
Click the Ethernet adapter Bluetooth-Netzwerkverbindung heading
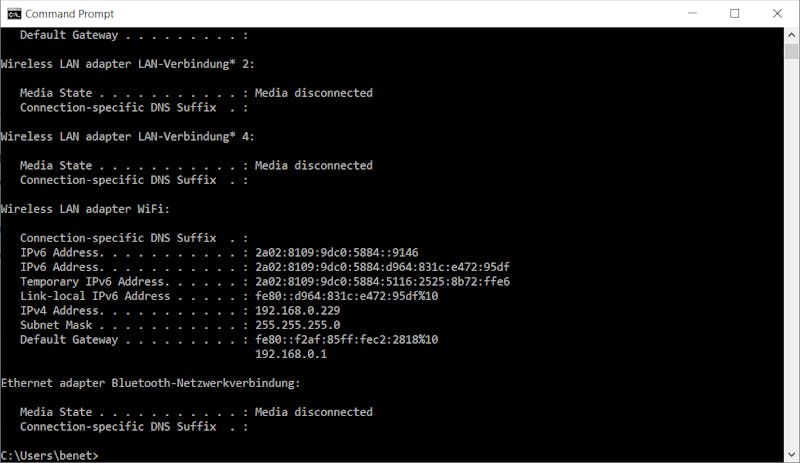[x=151, y=383]
